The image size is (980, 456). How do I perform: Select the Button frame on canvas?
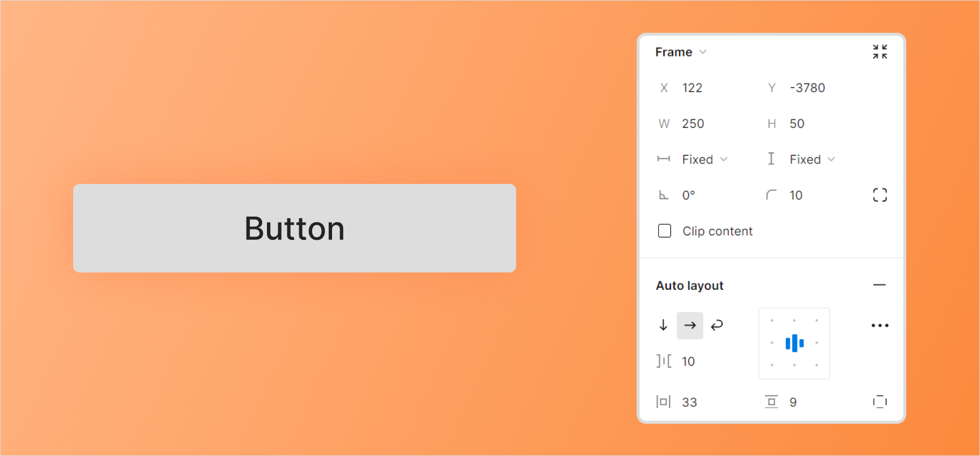coord(294,228)
